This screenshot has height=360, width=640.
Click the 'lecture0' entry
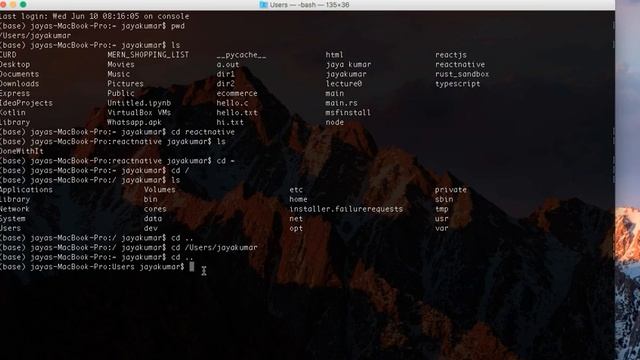[344, 84]
